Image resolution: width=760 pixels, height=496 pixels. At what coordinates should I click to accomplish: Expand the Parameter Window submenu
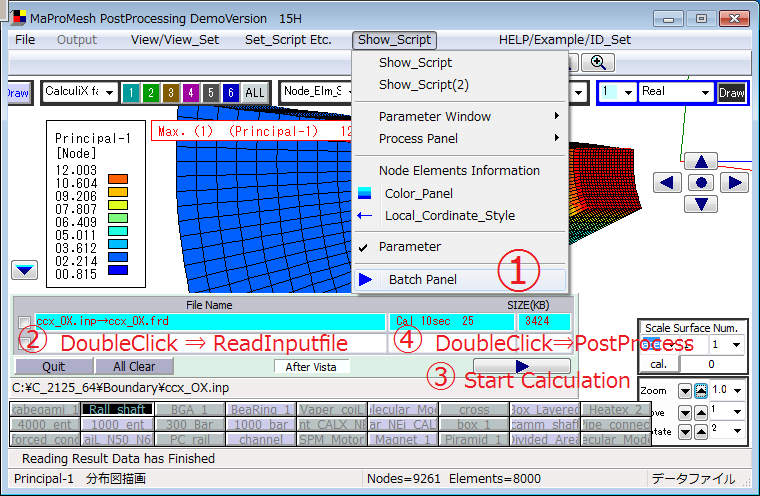(460, 116)
